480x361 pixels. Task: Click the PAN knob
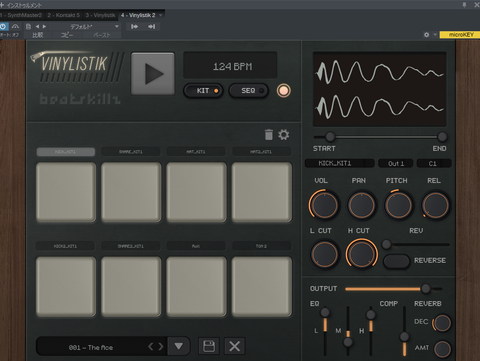click(x=361, y=205)
